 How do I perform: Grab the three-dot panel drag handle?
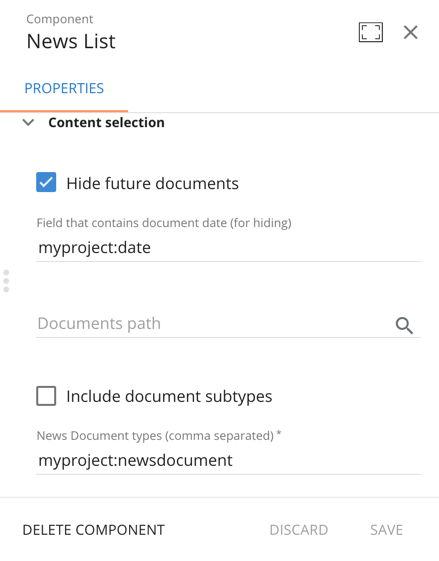tap(6, 281)
